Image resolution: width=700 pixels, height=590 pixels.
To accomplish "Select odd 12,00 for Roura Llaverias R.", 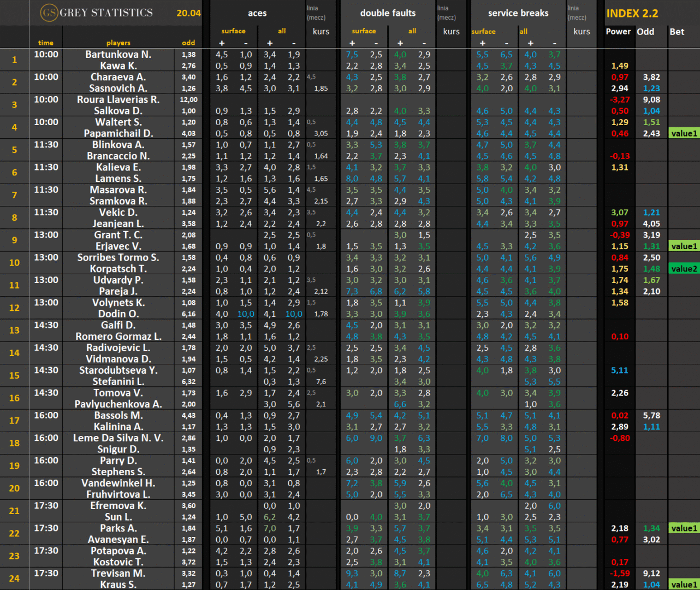I will tap(188, 100).
